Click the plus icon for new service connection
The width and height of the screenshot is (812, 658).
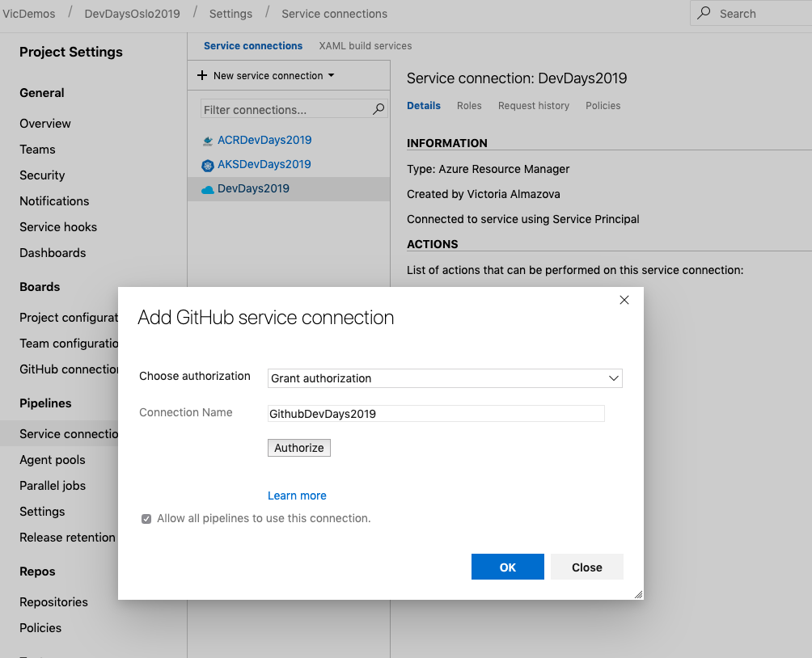(x=202, y=75)
